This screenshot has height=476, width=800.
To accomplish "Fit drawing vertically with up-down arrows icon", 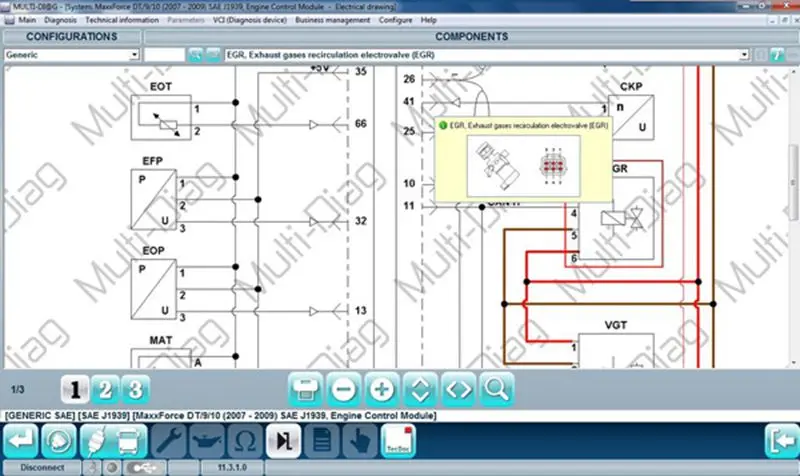I will tap(420, 389).
